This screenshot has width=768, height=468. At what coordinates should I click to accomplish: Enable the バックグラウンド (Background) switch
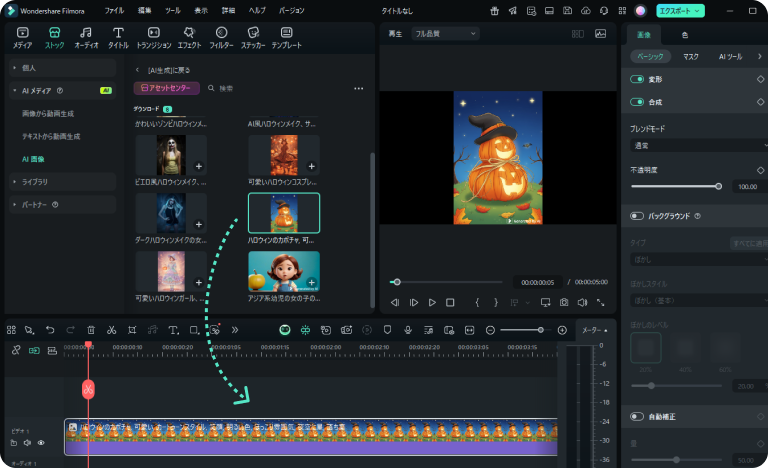[x=637, y=215]
